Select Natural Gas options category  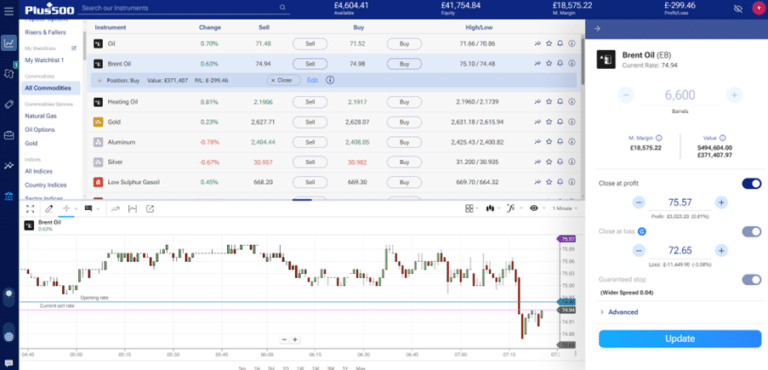point(41,116)
